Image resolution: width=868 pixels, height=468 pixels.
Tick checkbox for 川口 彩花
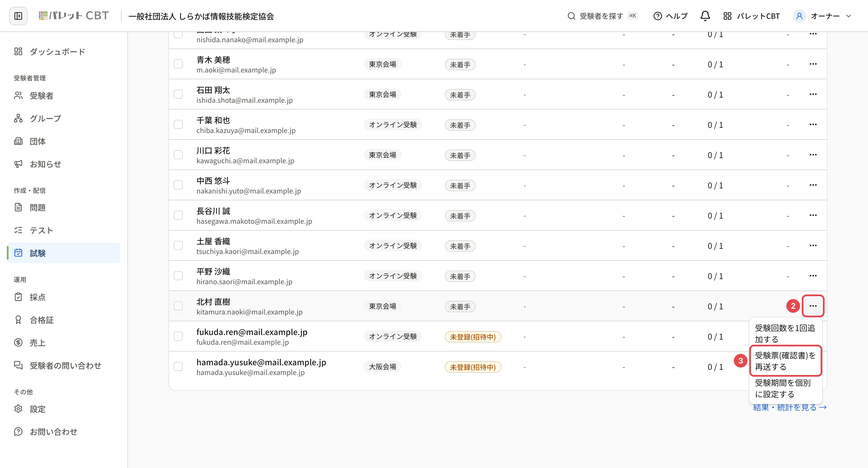click(178, 155)
